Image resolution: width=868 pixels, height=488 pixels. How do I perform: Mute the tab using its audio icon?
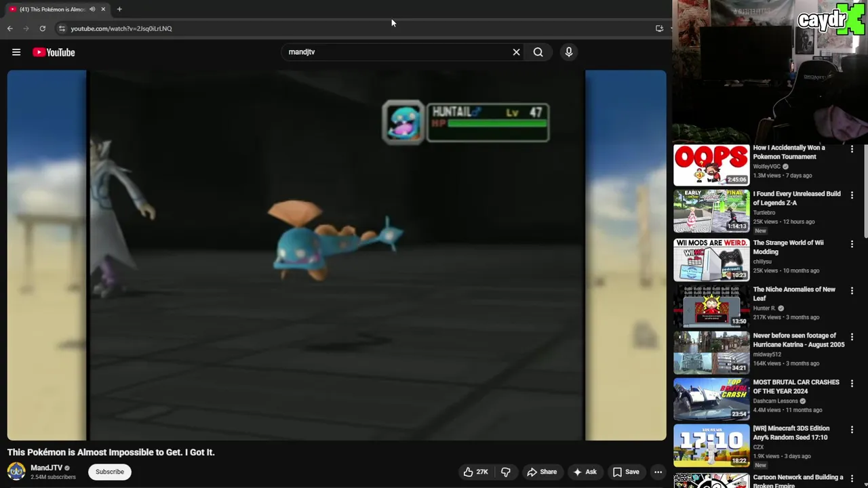tap(92, 9)
